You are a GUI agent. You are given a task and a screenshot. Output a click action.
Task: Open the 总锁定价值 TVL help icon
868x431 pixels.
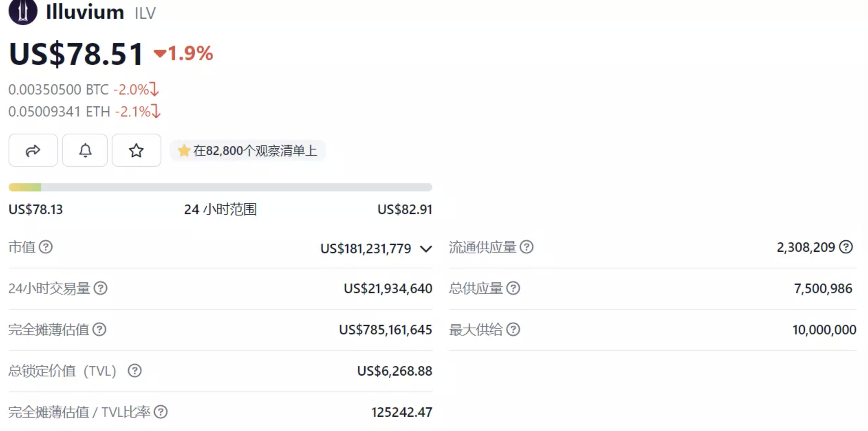click(135, 371)
